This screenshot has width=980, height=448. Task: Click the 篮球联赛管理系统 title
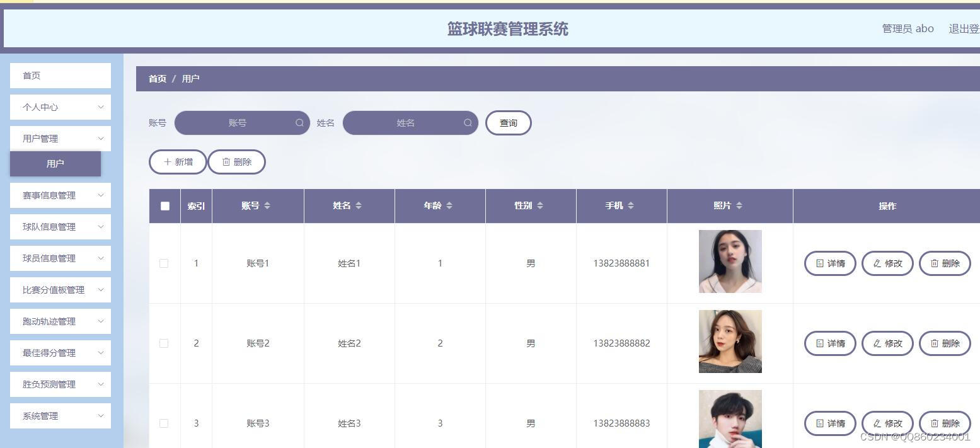coord(508,29)
